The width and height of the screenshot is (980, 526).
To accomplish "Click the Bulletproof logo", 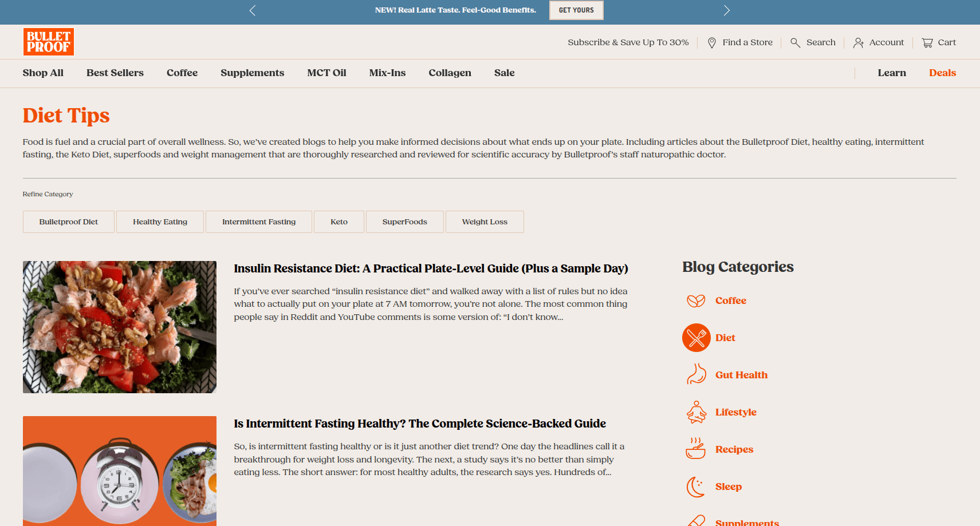I will click(x=49, y=42).
